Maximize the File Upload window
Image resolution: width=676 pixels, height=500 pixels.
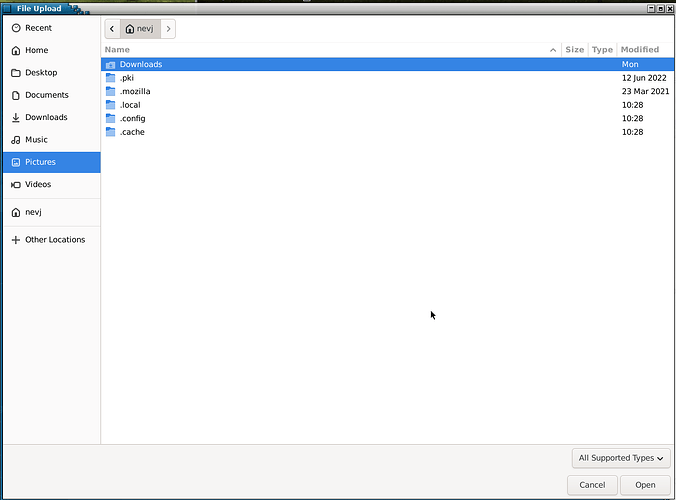tap(661, 9)
